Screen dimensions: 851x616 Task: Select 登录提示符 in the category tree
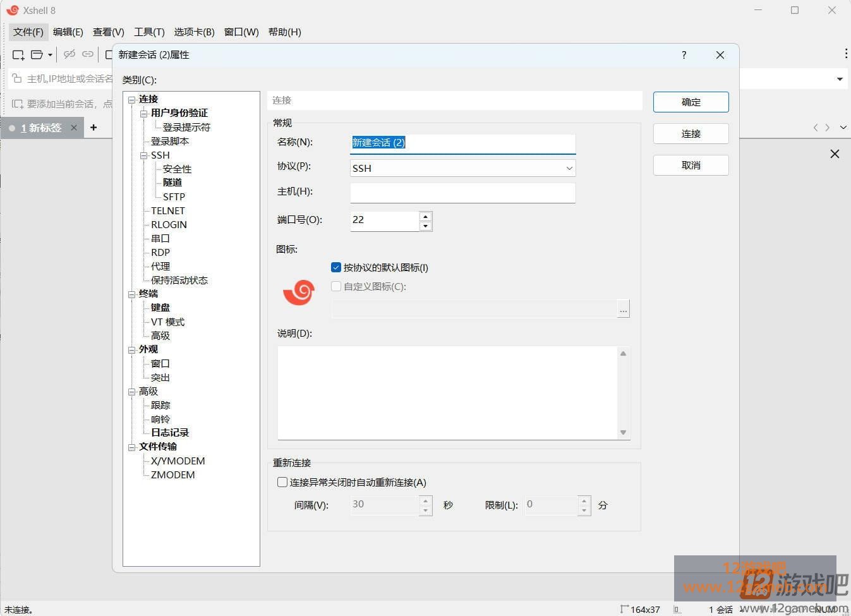(x=186, y=127)
